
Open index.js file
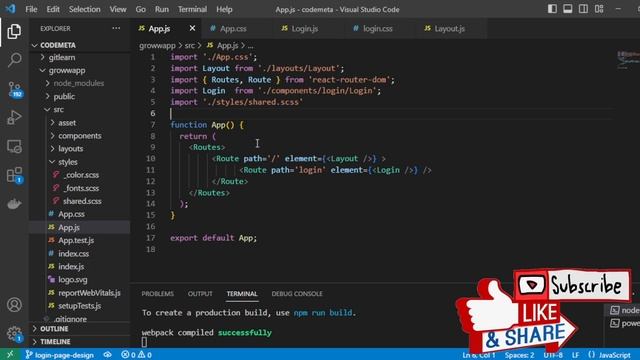[80, 267]
